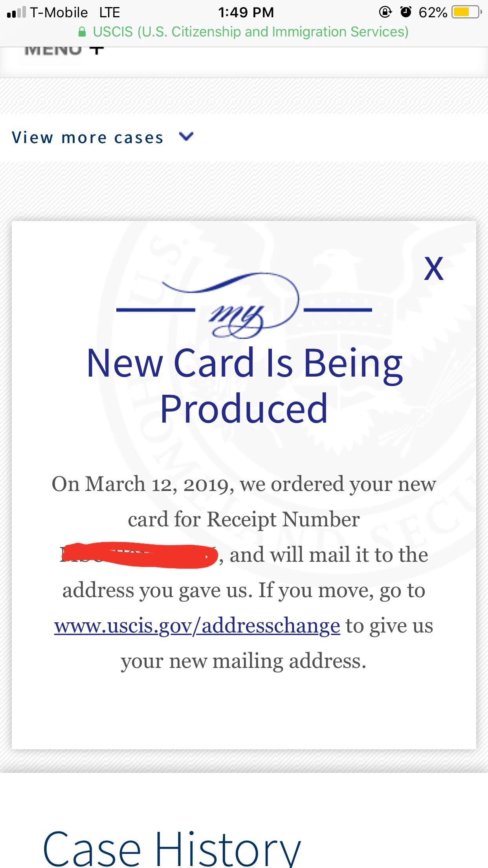Tap the cellular signal strength bars
Screen dimensions: 488x868
pyautogui.click(x=17, y=13)
